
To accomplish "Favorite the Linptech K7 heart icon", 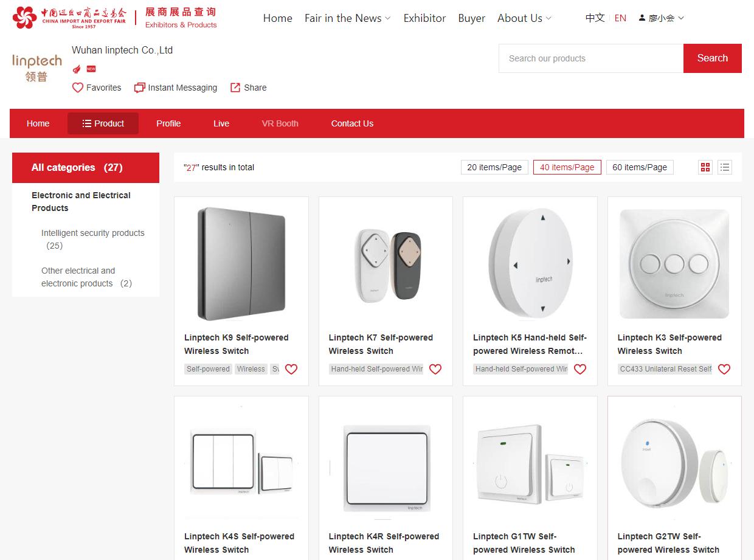I will 435,369.
